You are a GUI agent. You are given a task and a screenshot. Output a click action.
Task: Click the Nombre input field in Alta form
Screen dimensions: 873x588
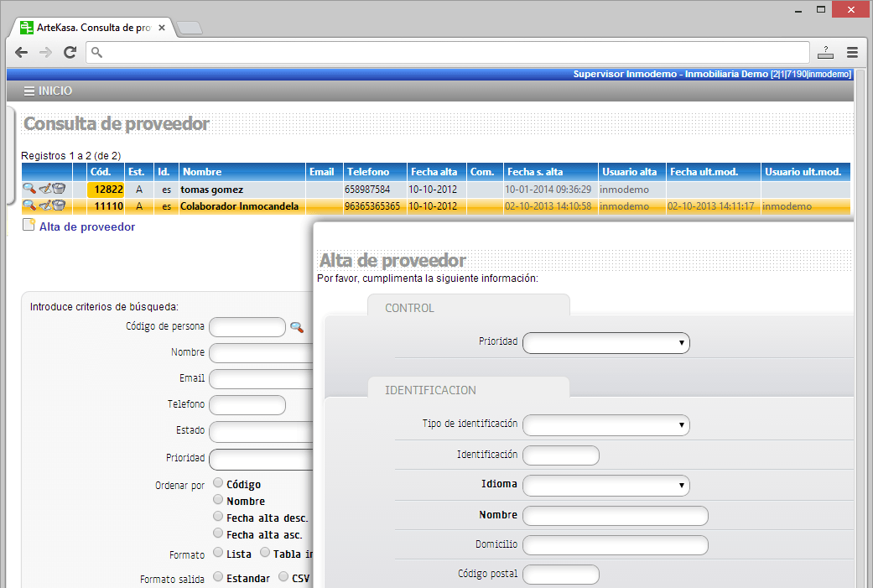point(615,516)
